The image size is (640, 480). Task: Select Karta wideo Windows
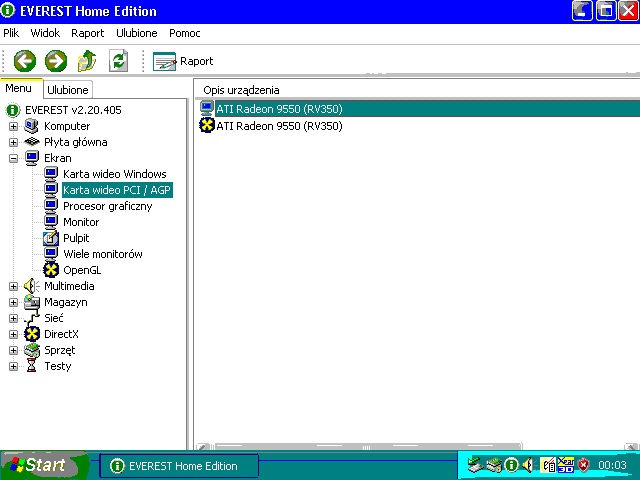click(115, 174)
